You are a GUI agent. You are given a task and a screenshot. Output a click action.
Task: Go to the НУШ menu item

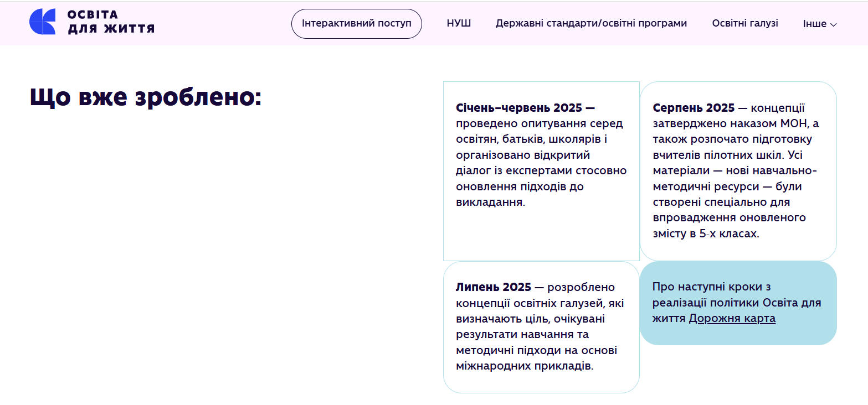(459, 24)
